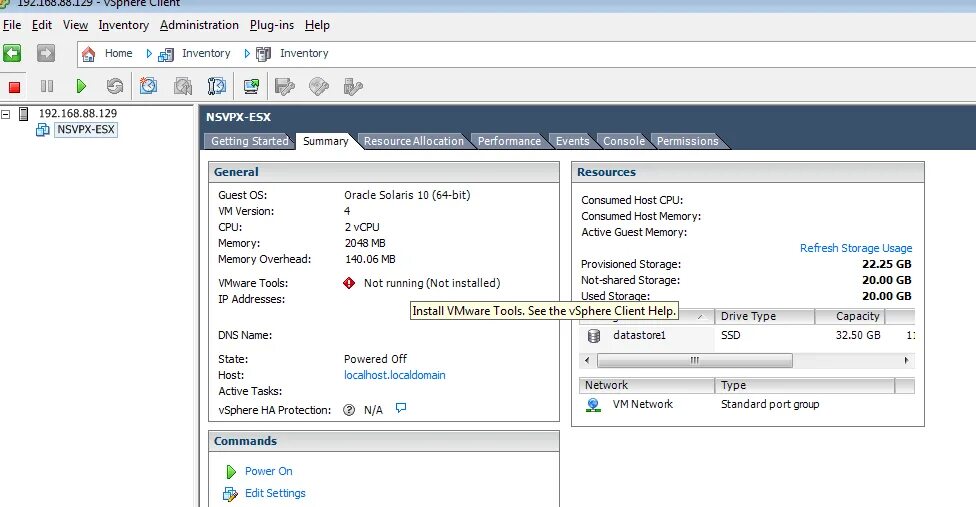Click the red Power Off stop icon
The width and height of the screenshot is (976, 507).
14,86
